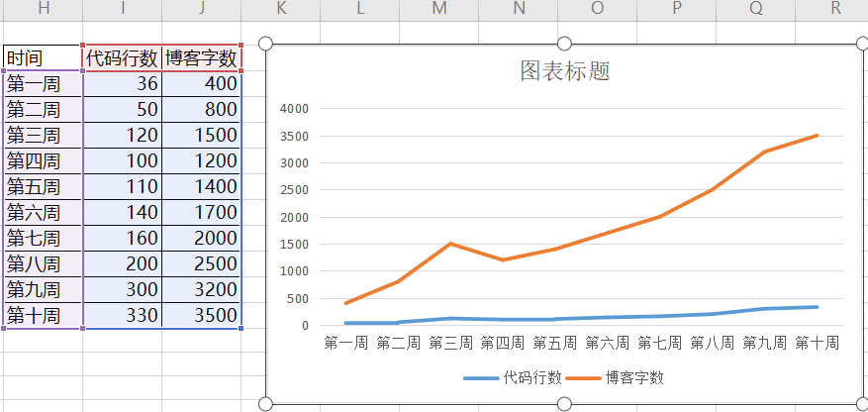Image resolution: width=868 pixels, height=412 pixels.
Task: Click the cell containing 3200
Action: tap(202, 289)
